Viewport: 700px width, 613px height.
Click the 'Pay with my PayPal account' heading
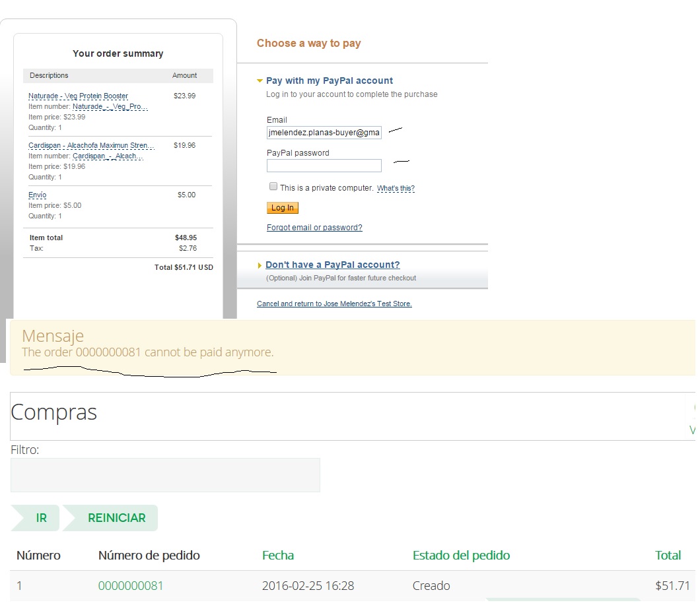click(330, 81)
